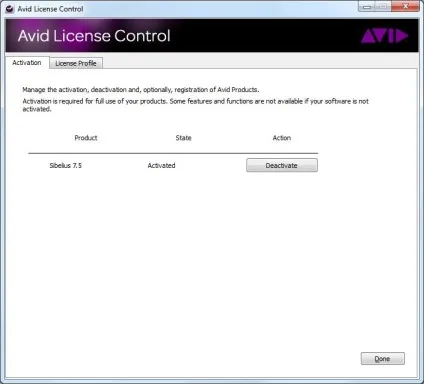Click the purple Avid logo in banner
The width and height of the screenshot is (424, 384).
click(x=384, y=36)
